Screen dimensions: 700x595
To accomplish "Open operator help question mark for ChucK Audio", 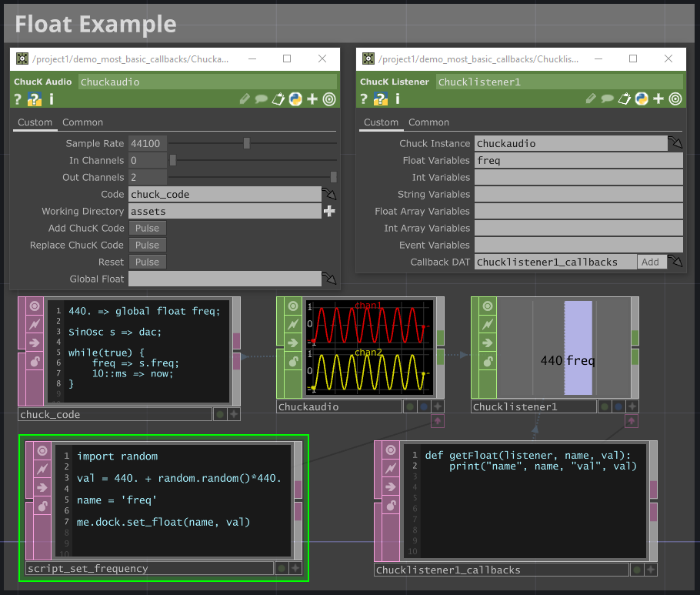I will click(18, 99).
